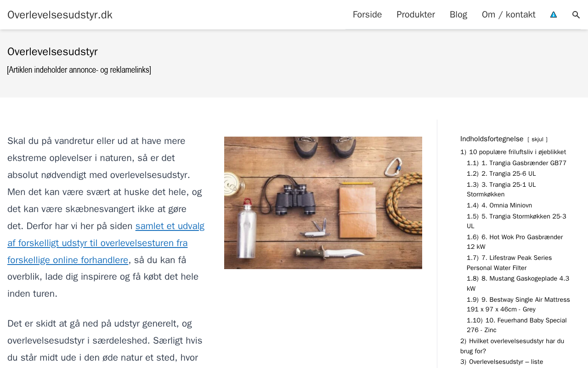Click the blue warning triangle icon
This screenshot has width=588, height=368.
pyautogui.click(x=554, y=15)
